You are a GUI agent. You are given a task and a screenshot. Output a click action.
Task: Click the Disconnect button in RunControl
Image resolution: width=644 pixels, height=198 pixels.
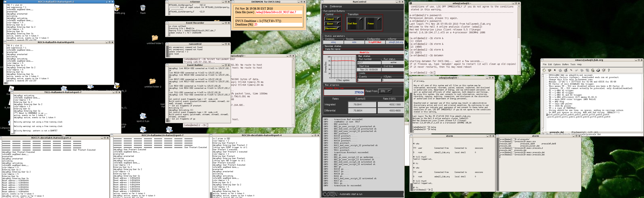[332, 28]
